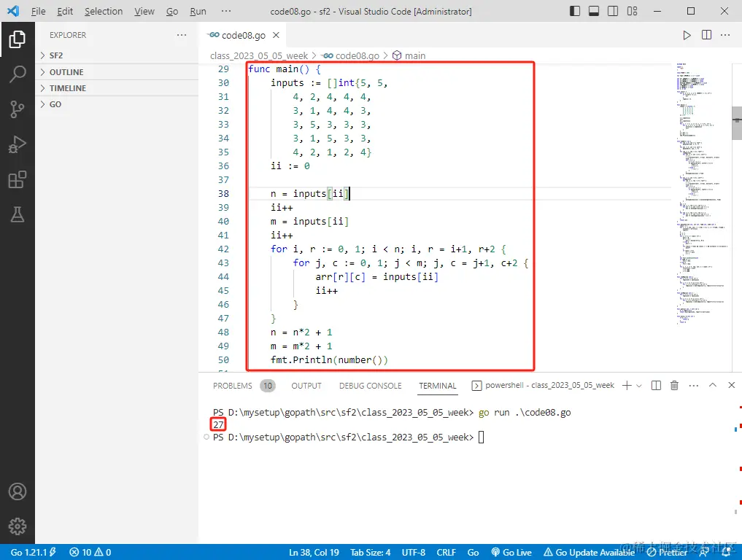Click the problems count badge 10
Image resolution: width=742 pixels, height=560 pixels.
tap(268, 386)
